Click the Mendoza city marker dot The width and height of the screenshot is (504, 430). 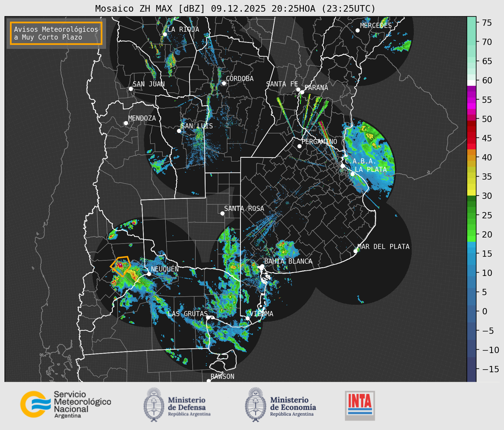point(126,123)
